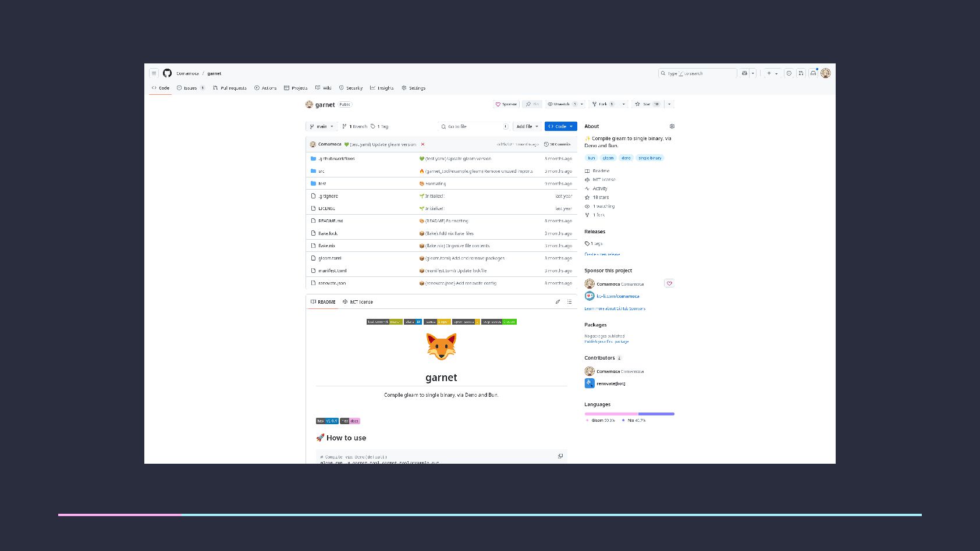The height and width of the screenshot is (551, 980).
Task: Open the flake.lock file
Action: [x=328, y=233]
